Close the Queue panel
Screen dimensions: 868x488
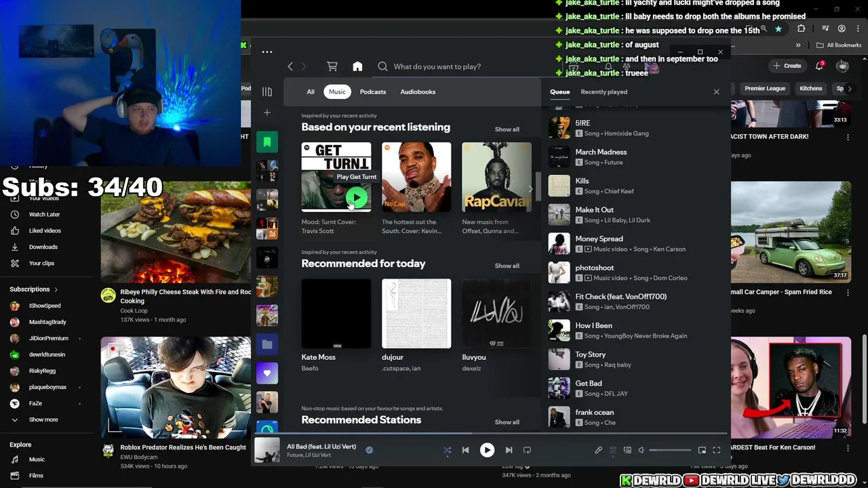716,91
